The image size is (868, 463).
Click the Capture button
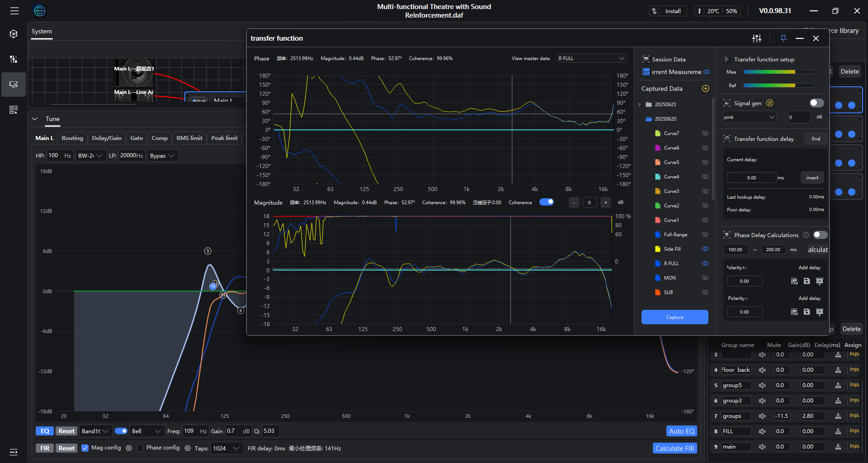coord(675,317)
